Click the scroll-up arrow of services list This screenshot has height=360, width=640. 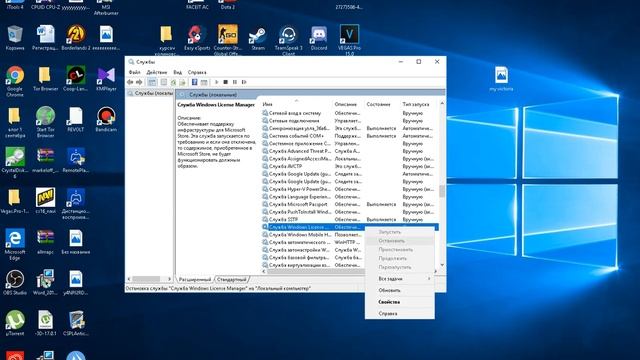coord(442,104)
